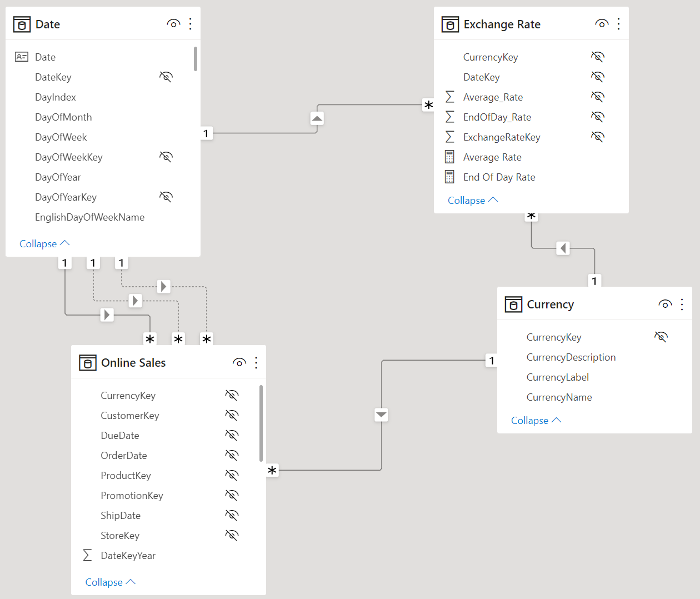This screenshot has height=599, width=700.
Task: Click the Date table header icon
Action: [22, 24]
